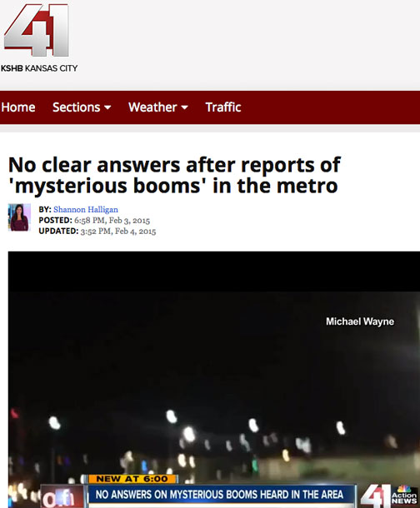The height and width of the screenshot is (508, 420).
Task: Click the 'No answers on mysterious booms' caption bar
Action: [x=220, y=495]
